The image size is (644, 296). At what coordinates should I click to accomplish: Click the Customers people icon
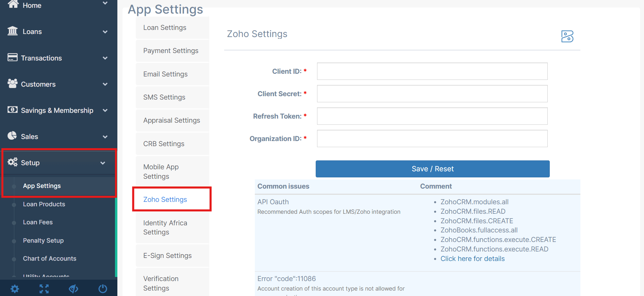click(13, 83)
